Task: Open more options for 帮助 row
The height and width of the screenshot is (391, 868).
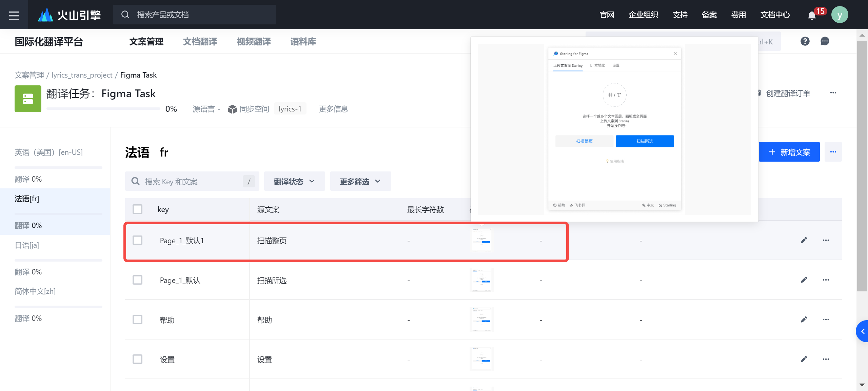Action: tap(826, 320)
